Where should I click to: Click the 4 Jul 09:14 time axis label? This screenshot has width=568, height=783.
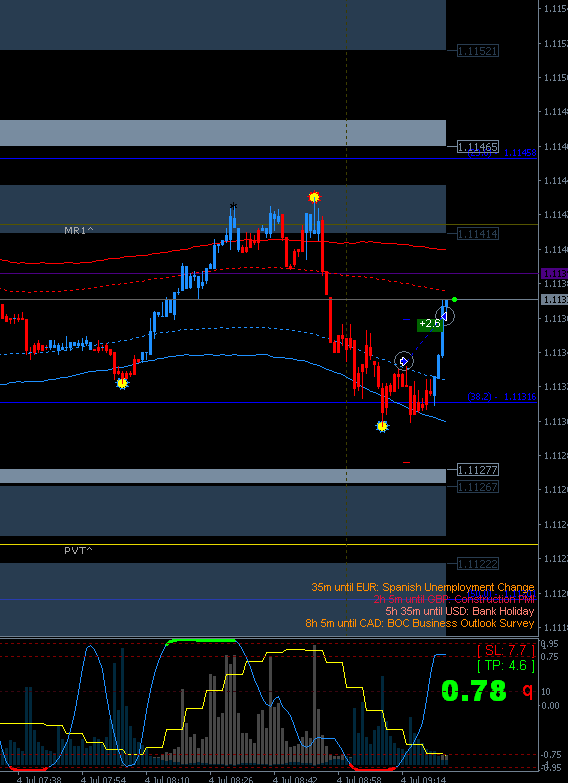[424, 779]
